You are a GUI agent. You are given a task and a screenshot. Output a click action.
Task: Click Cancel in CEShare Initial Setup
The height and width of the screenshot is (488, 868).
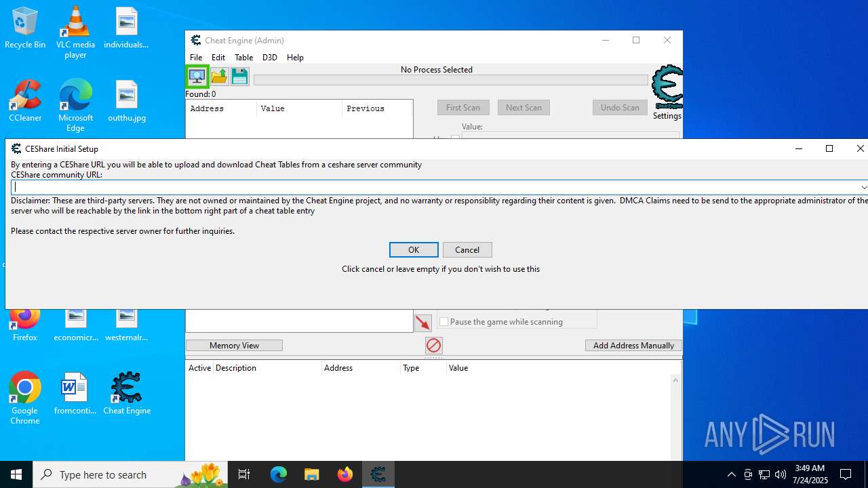(x=467, y=250)
